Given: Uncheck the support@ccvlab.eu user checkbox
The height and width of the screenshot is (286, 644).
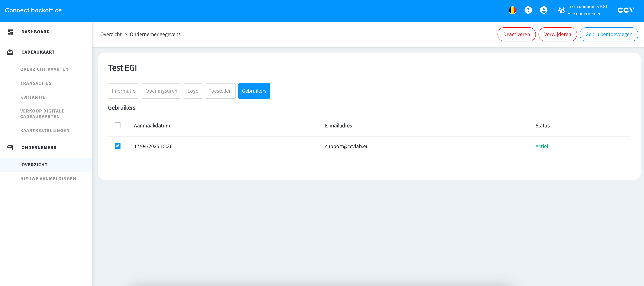Looking at the screenshot, I should tap(117, 146).
